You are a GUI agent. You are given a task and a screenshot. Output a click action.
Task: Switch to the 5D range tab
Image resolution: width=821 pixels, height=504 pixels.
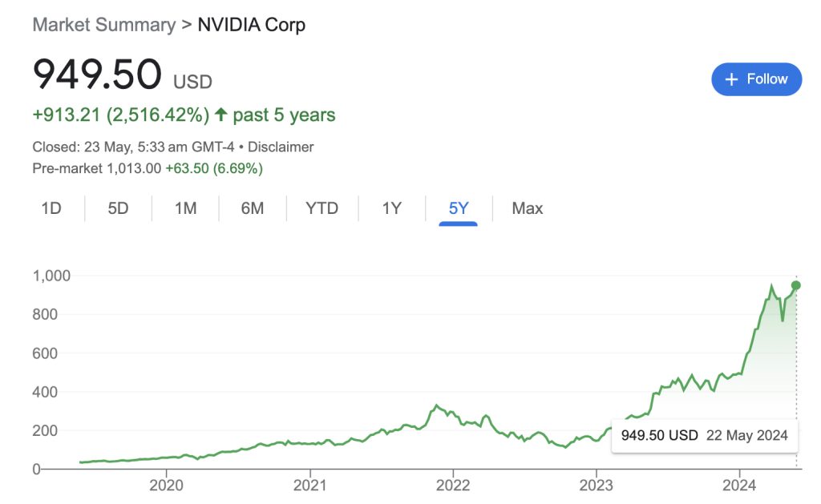(x=118, y=208)
